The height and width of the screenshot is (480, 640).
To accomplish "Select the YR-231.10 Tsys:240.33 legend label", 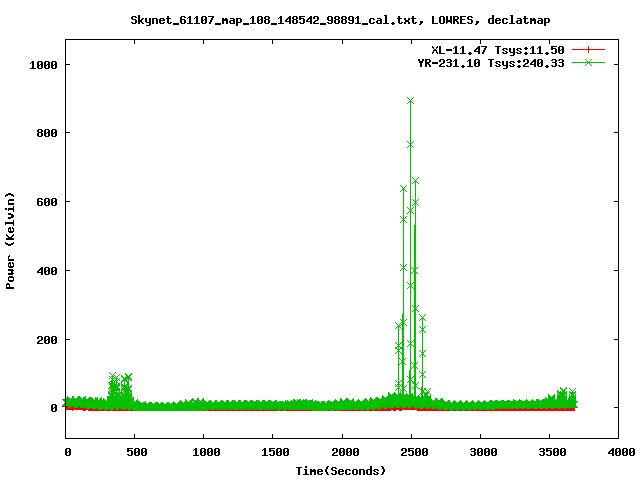I will coord(490,62).
